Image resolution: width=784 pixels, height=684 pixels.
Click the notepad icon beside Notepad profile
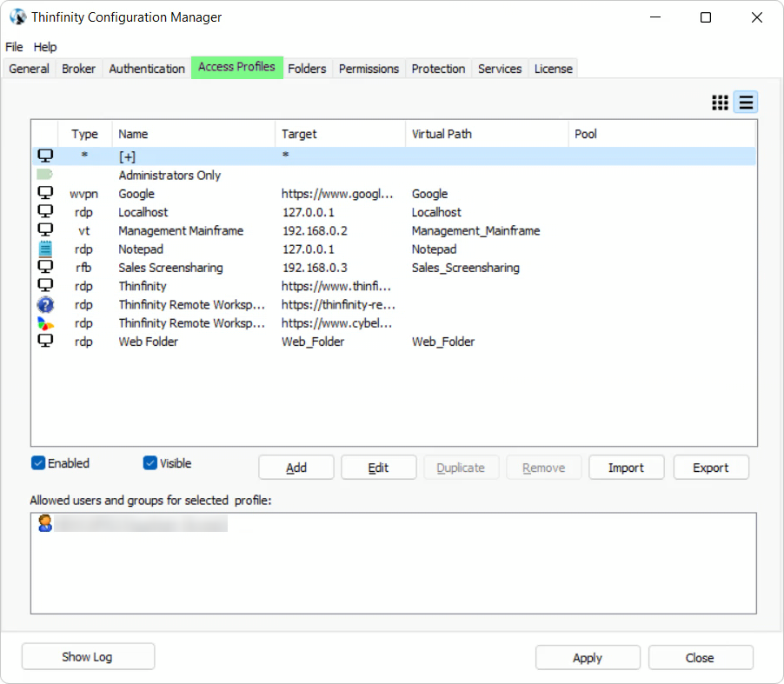click(45, 249)
